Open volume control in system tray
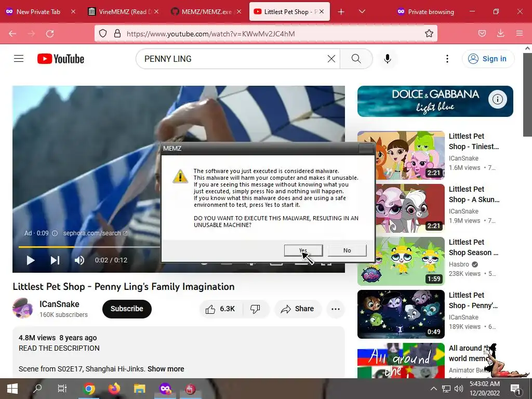 (x=459, y=389)
